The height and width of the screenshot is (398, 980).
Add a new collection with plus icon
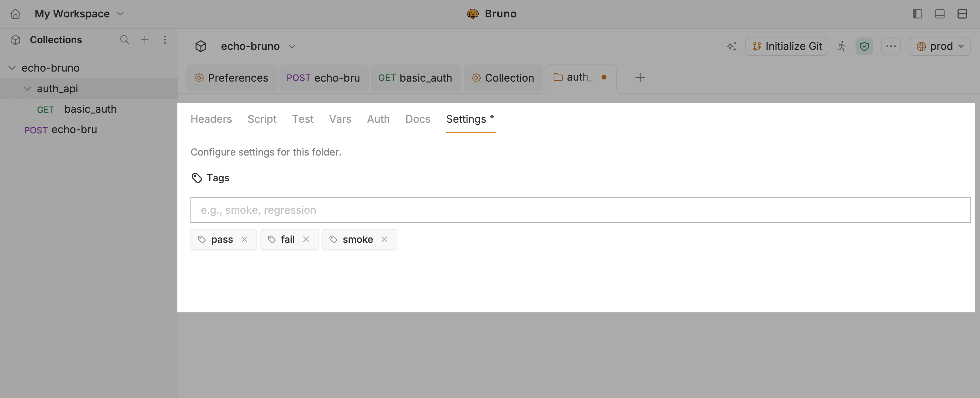[145, 39]
